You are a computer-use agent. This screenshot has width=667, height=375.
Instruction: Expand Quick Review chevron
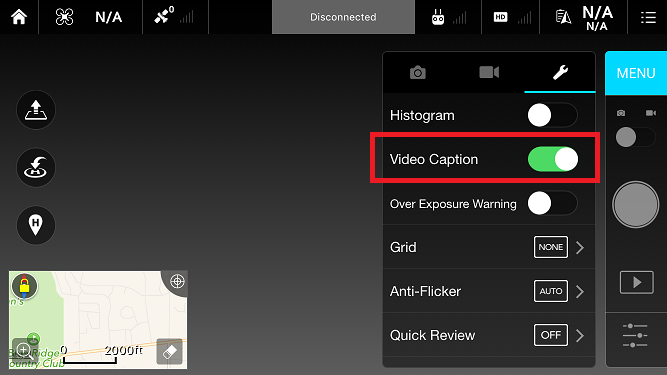click(580, 335)
